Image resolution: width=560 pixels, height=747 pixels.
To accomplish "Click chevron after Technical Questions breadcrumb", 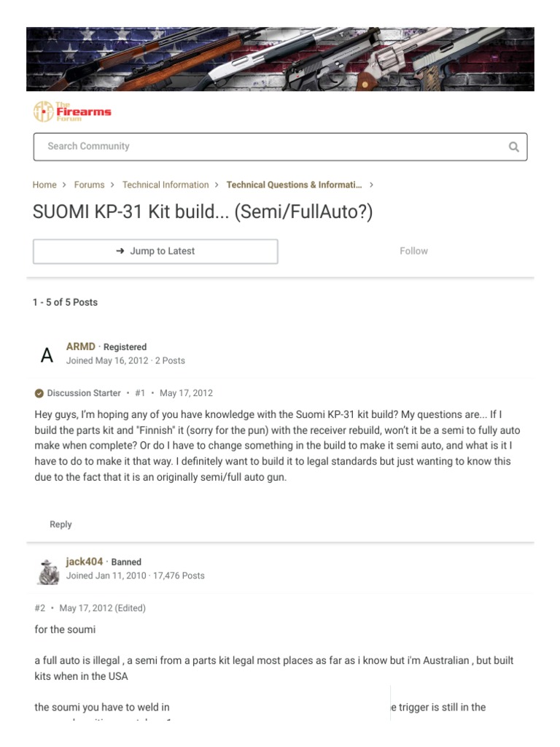I will (372, 185).
